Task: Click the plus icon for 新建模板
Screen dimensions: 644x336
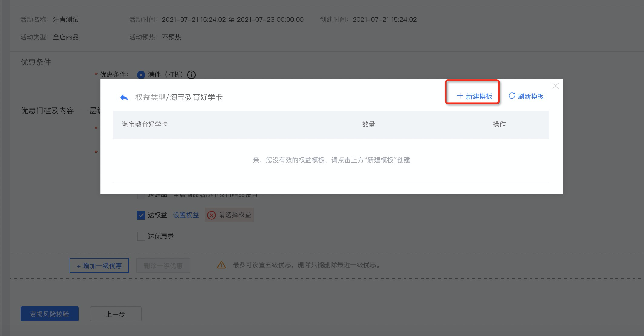Action: pyautogui.click(x=460, y=96)
